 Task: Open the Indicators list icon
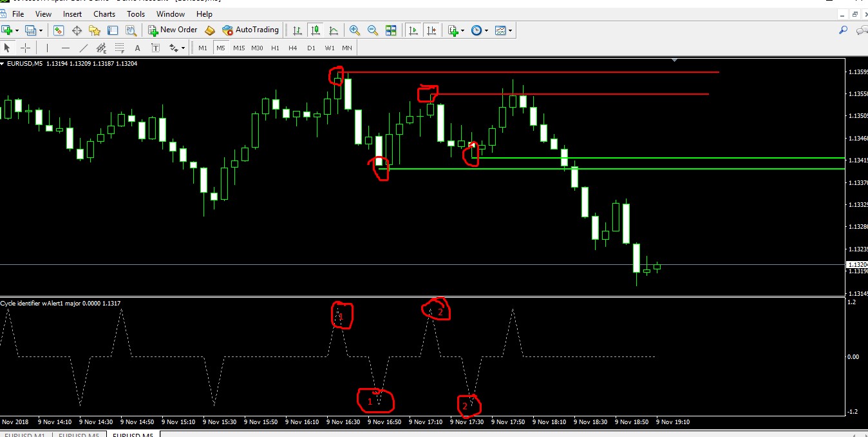(453, 30)
